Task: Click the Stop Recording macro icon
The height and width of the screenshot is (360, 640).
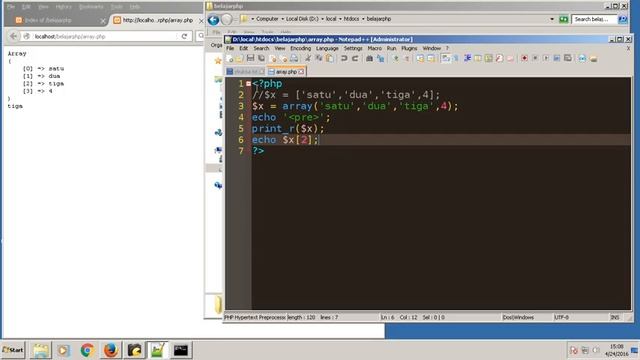Action: click(x=535, y=58)
